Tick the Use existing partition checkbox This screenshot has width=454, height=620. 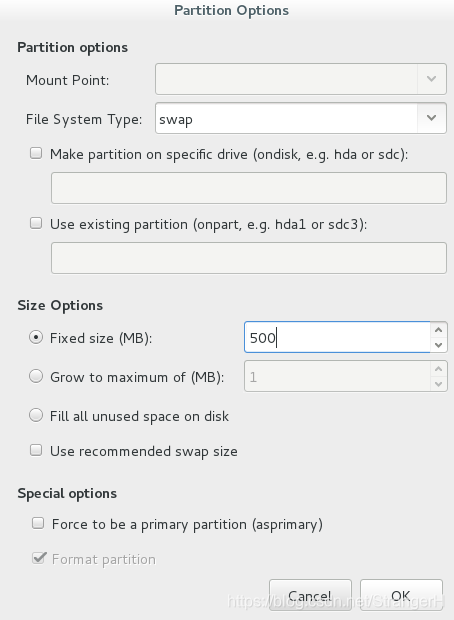click(36, 223)
